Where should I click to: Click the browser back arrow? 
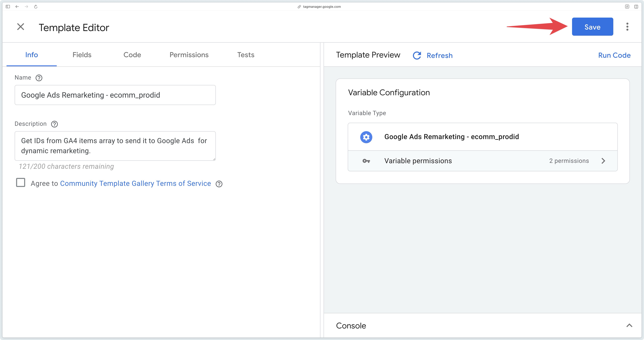17,7
